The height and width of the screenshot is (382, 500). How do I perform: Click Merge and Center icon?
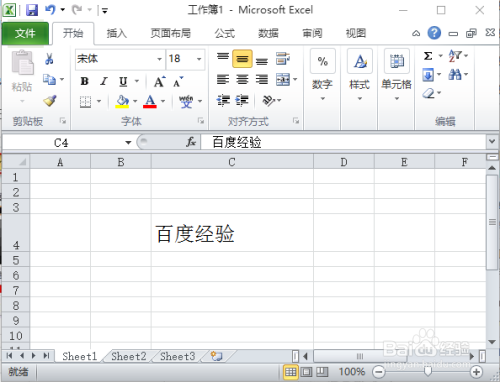(283, 80)
